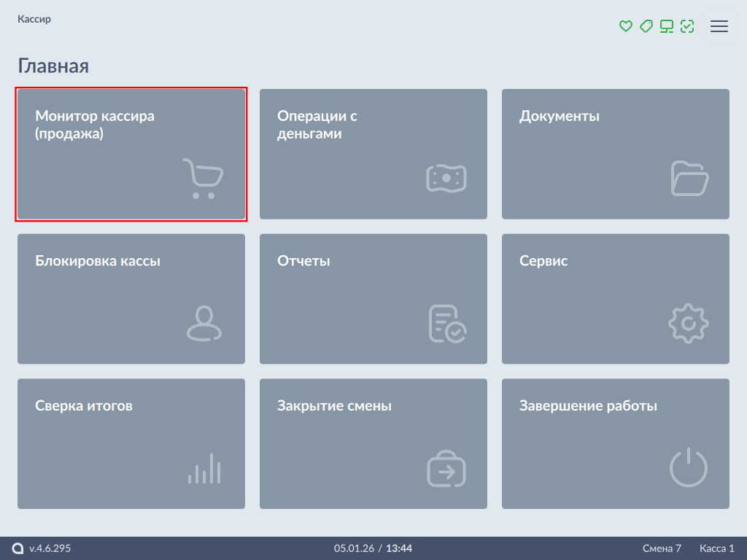Click the folder icon in Документы

[x=689, y=178]
